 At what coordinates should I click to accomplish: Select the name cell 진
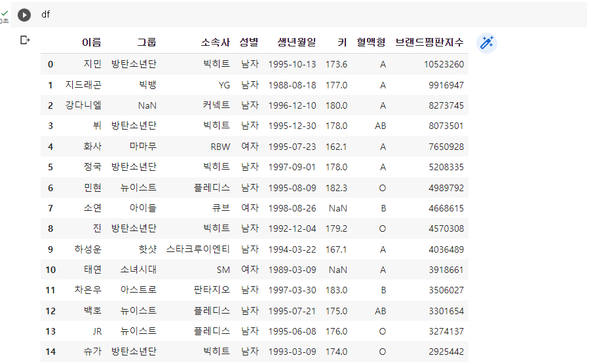coord(97,228)
